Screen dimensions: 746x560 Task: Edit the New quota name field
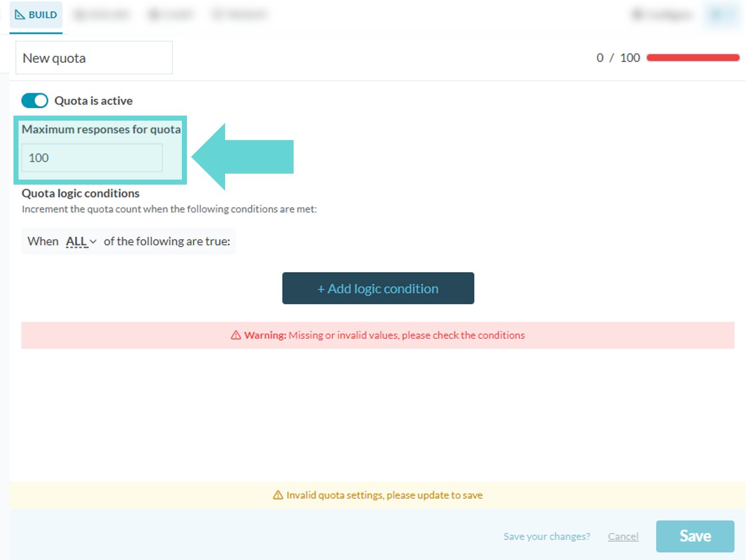click(x=94, y=58)
